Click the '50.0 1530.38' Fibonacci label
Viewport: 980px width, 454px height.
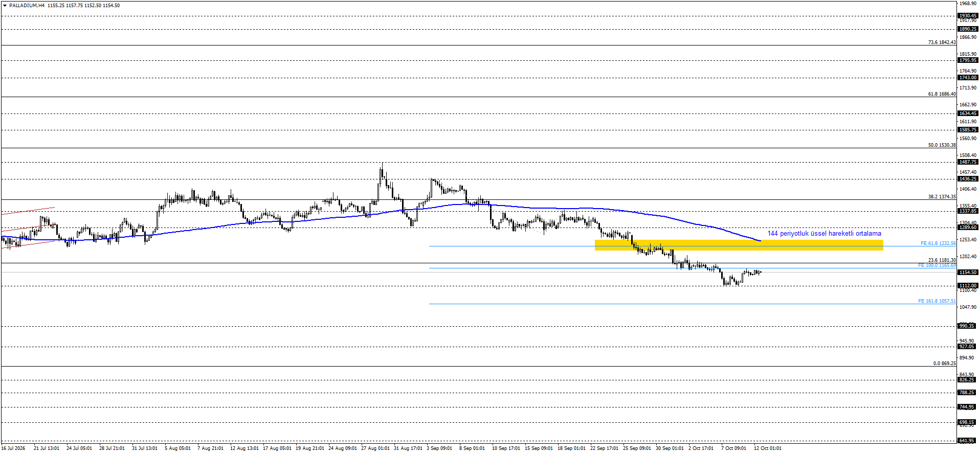pyautogui.click(x=942, y=145)
